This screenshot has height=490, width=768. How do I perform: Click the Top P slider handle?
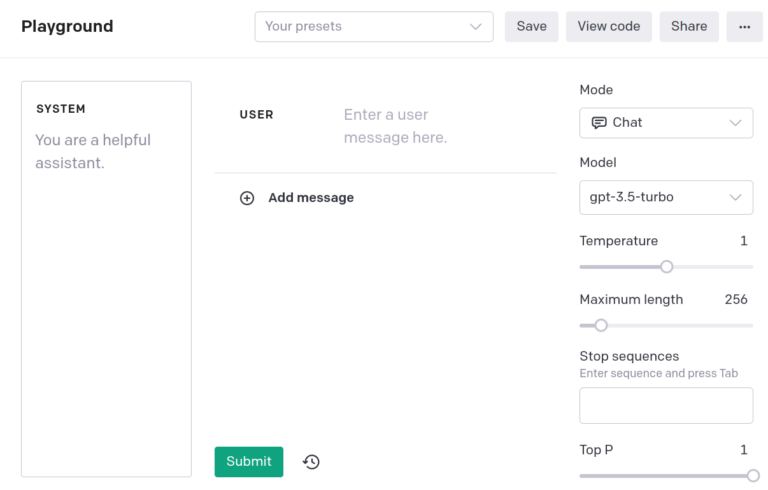click(x=753, y=475)
